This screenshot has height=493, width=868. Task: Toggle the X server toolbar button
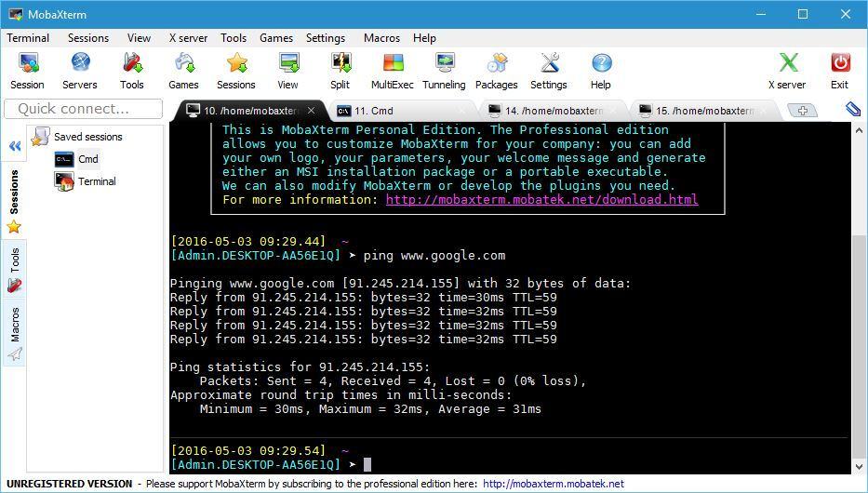(x=787, y=71)
